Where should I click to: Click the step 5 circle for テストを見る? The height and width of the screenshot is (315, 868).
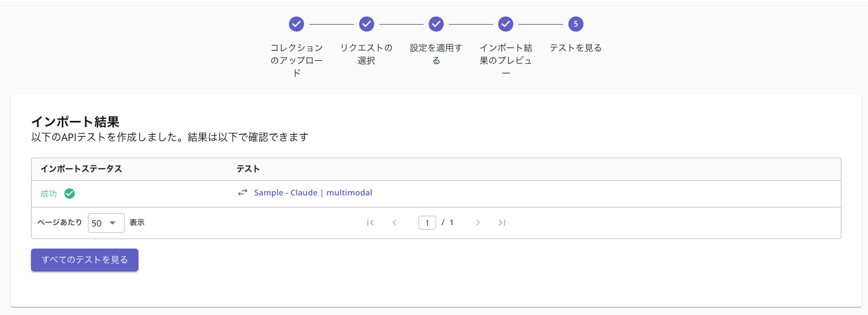click(x=575, y=24)
